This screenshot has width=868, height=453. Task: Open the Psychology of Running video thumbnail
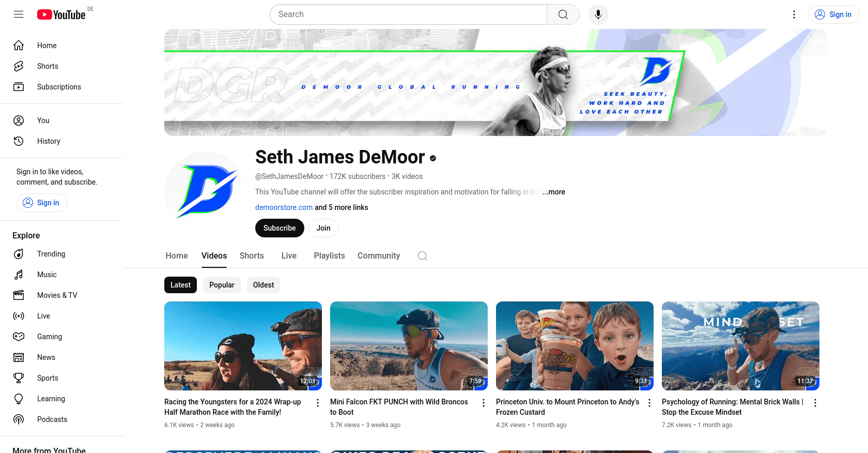pos(740,345)
